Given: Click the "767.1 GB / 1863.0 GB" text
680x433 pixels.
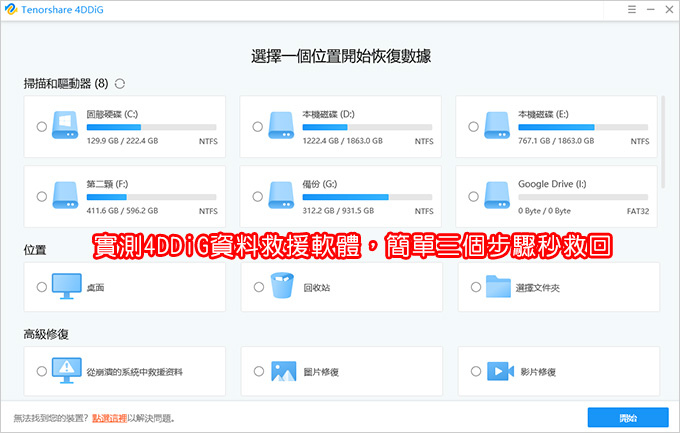Looking at the screenshot, I should [x=556, y=141].
